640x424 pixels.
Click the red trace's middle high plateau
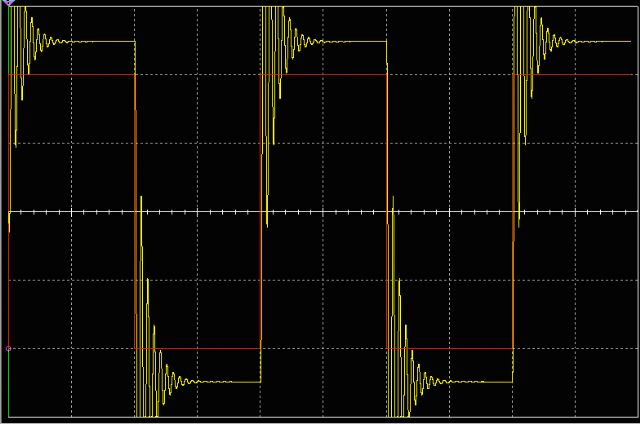point(325,75)
